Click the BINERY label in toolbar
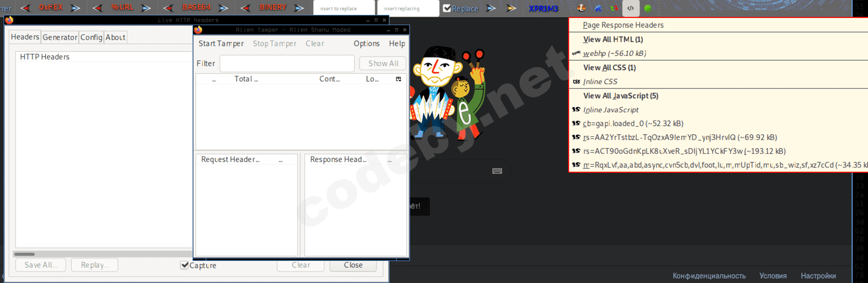 [273, 8]
